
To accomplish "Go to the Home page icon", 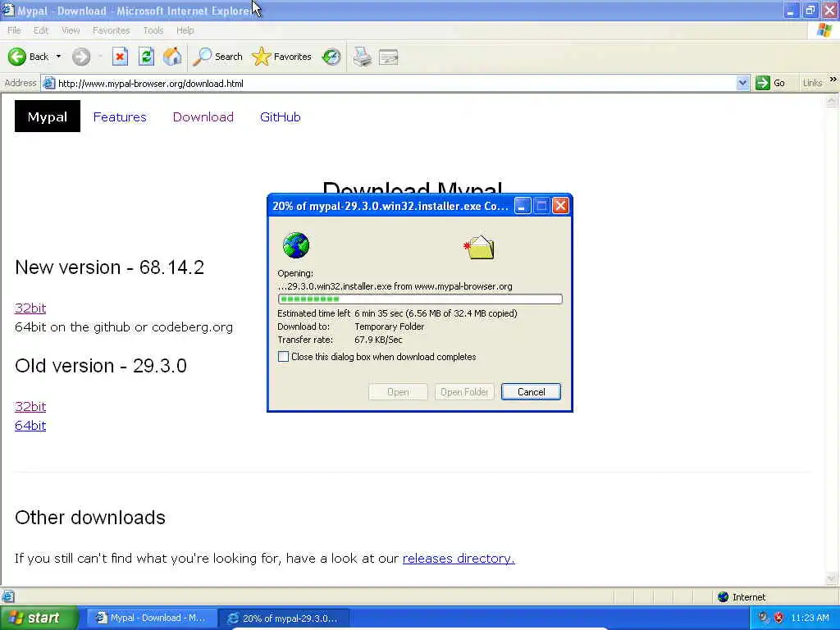I will (x=172, y=57).
